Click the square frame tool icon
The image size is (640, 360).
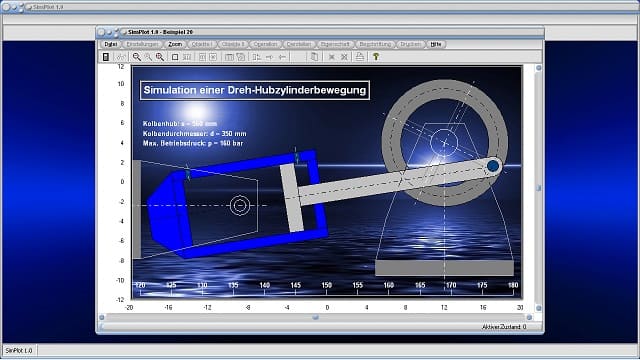(175, 57)
